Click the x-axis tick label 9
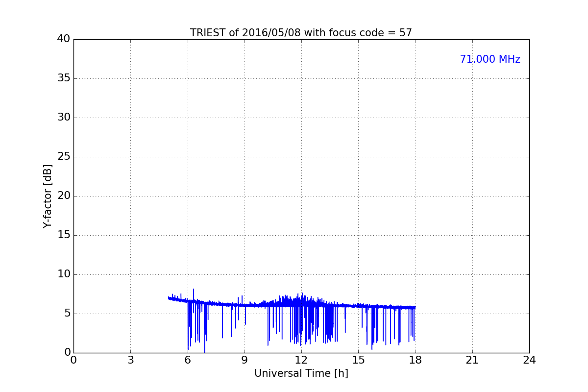588x392 pixels. click(245, 360)
